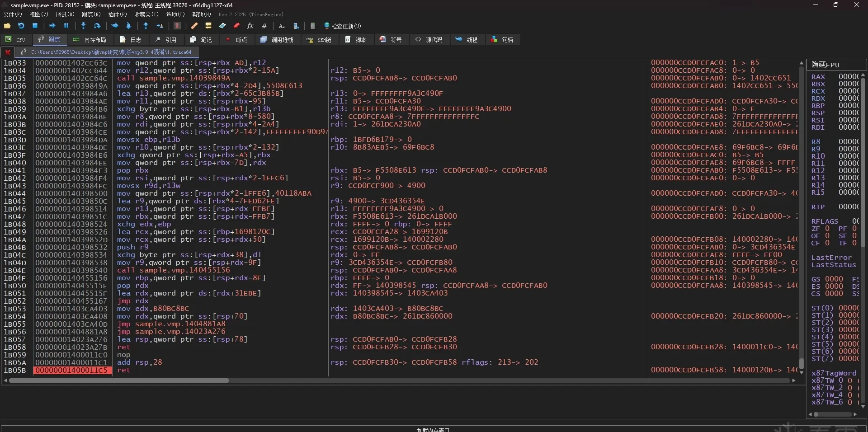Image resolution: width=868 pixels, height=432 pixels.
Task: Click the trace into icon
Action: pos(115,26)
